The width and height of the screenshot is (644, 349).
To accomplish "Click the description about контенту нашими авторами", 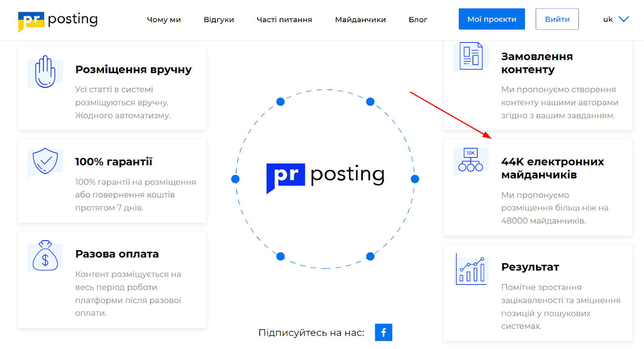I will [x=559, y=102].
